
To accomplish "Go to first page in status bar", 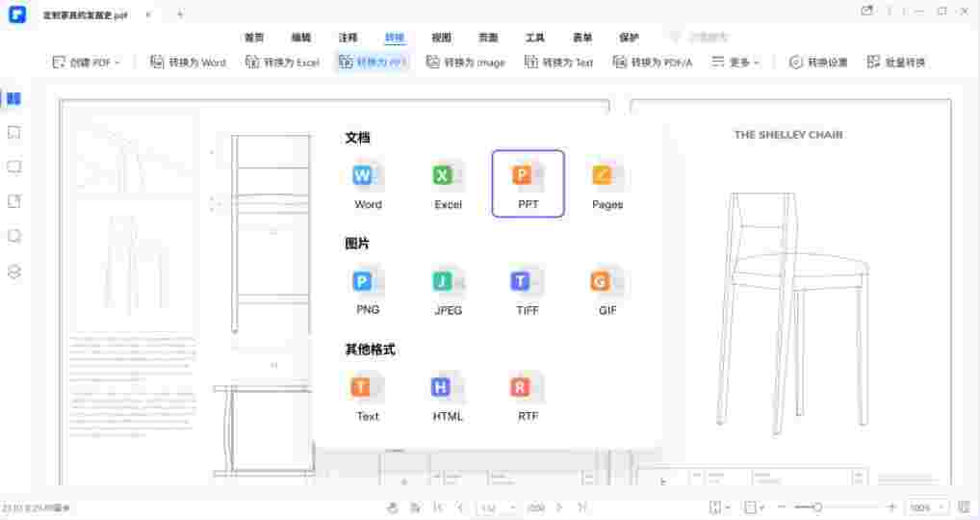I will tap(438, 507).
